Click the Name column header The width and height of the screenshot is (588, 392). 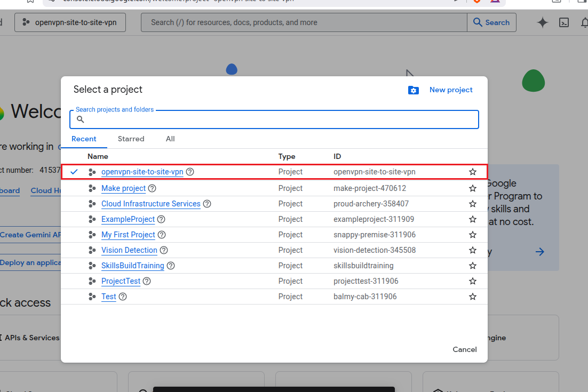click(98, 156)
